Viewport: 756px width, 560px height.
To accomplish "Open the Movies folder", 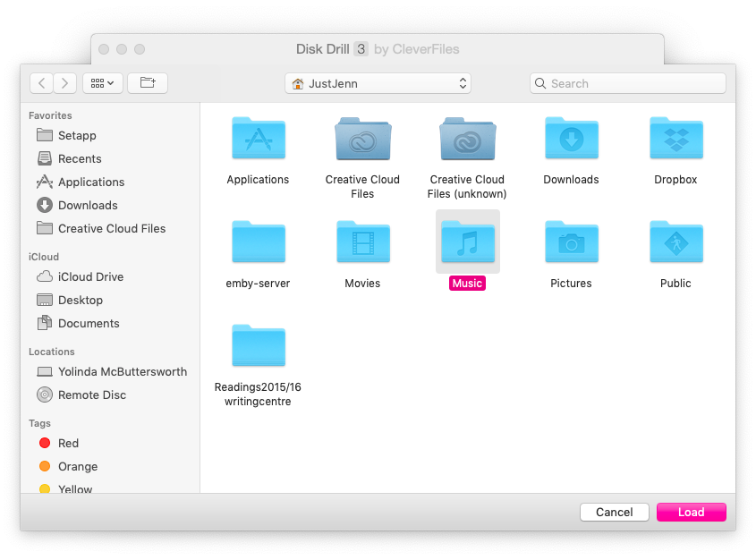I will pyautogui.click(x=362, y=242).
